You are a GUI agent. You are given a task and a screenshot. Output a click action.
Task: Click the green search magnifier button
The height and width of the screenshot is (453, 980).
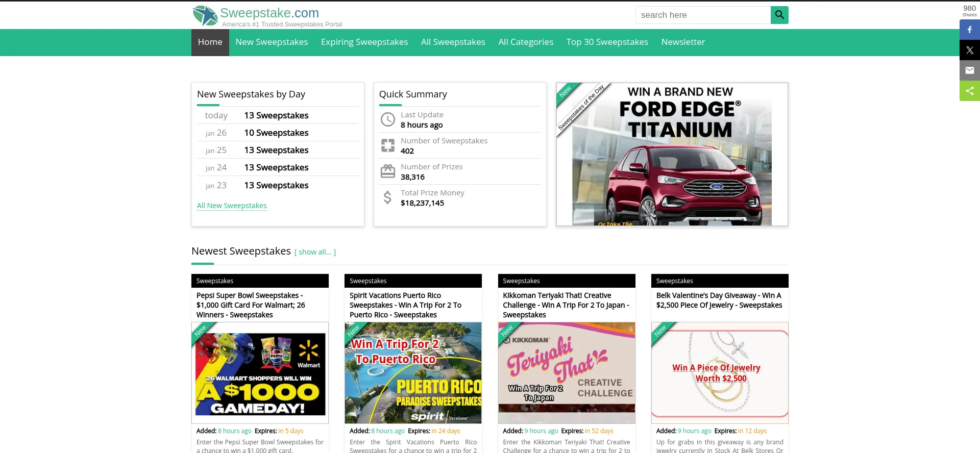coord(779,15)
